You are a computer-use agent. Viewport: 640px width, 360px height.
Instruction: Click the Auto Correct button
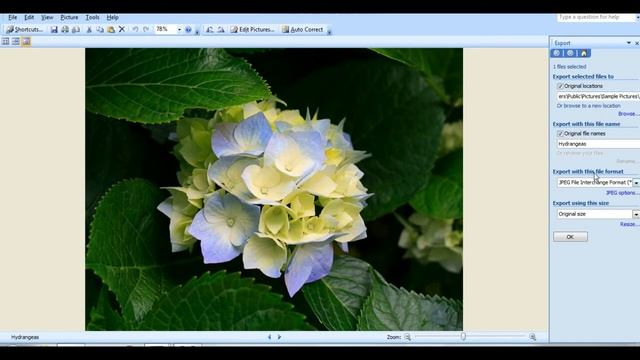(303, 29)
